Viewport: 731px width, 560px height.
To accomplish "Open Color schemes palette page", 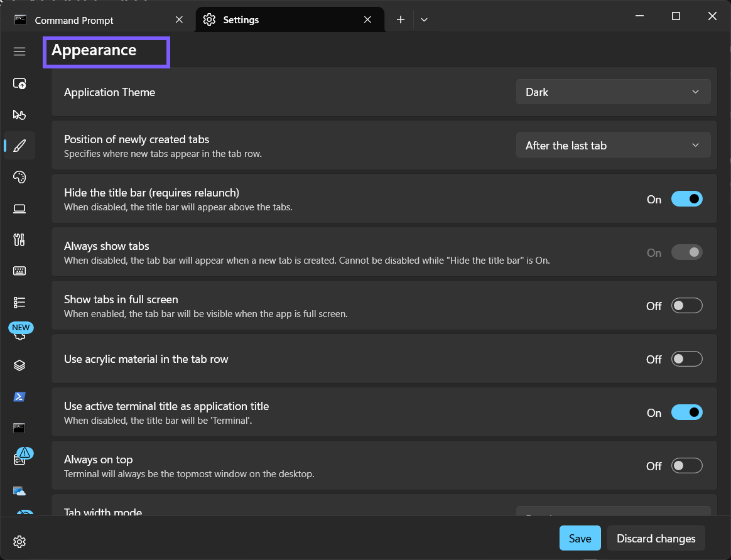I will click(x=19, y=177).
